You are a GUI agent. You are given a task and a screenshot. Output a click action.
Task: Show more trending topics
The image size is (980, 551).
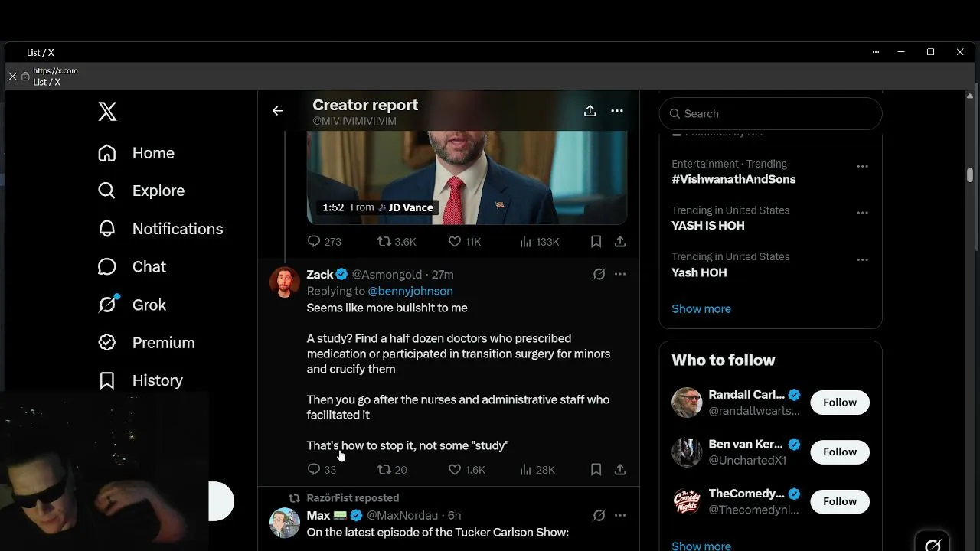(701, 309)
